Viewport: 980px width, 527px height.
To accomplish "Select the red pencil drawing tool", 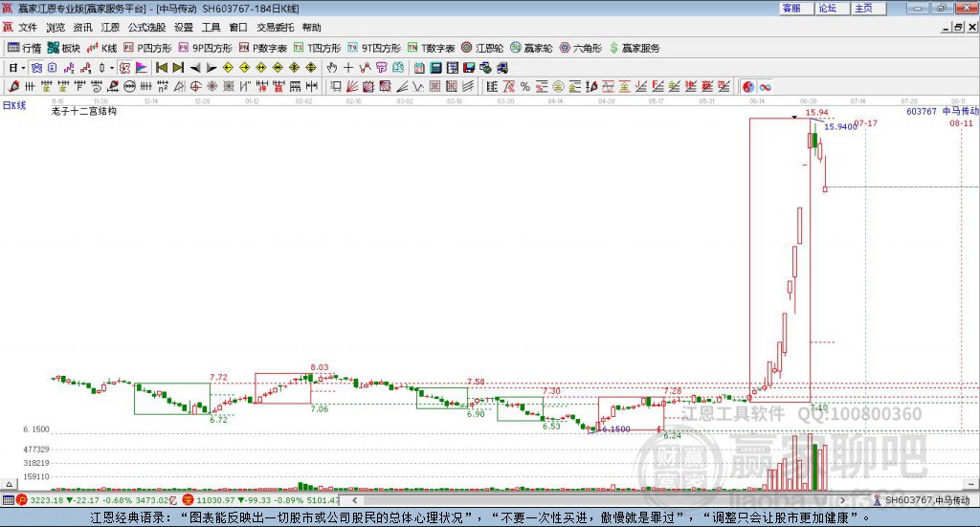I will [x=13, y=86].
